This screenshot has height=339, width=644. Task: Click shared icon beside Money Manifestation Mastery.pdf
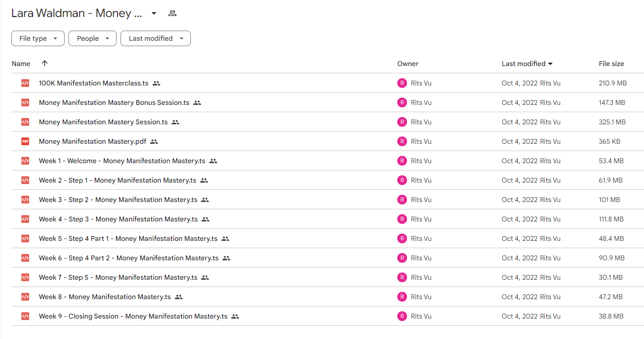pos(154,141)
